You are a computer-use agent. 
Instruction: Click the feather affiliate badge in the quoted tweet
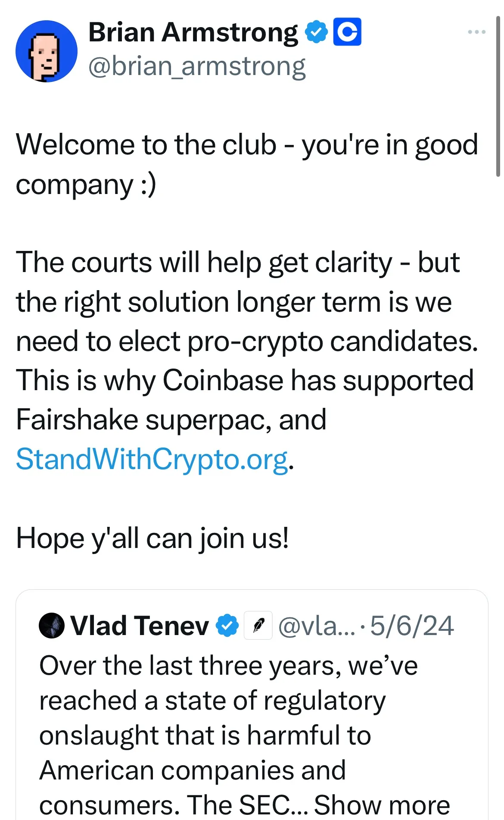click(x=258, y=625)
